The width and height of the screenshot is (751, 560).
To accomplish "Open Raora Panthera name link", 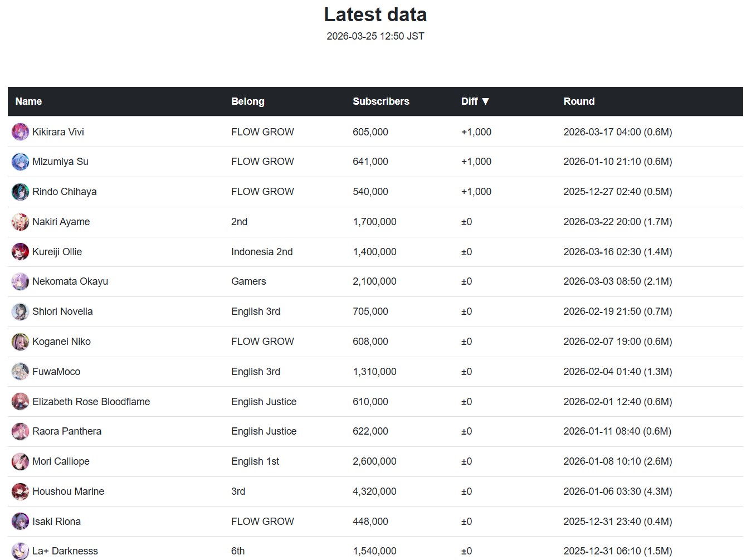I will pos(67,431).
